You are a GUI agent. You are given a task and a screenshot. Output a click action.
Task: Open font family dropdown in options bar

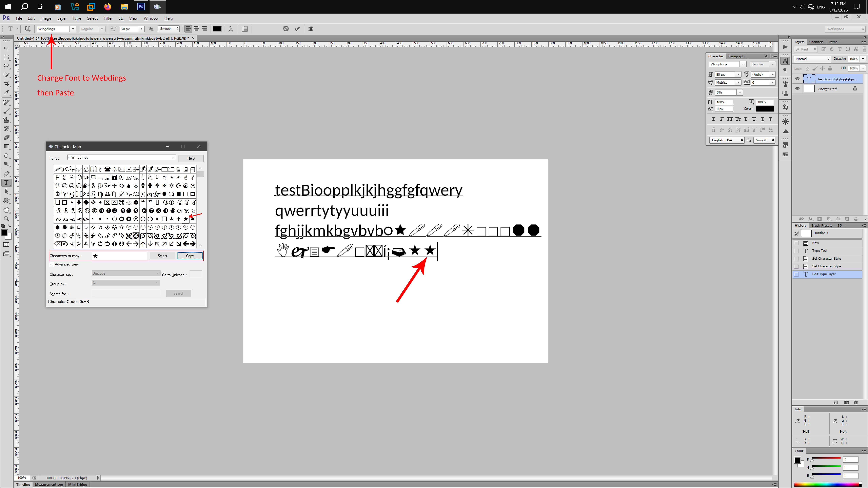[72, 29]
